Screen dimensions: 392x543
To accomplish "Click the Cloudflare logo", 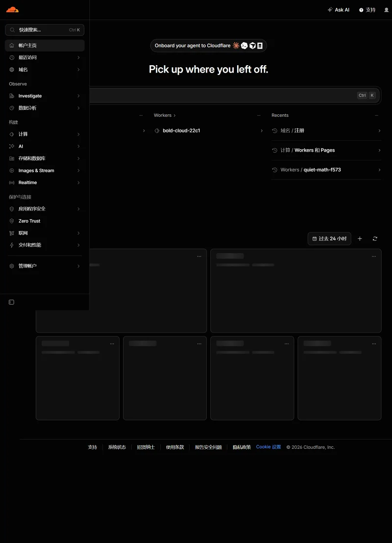I will [x=12, y=10].
